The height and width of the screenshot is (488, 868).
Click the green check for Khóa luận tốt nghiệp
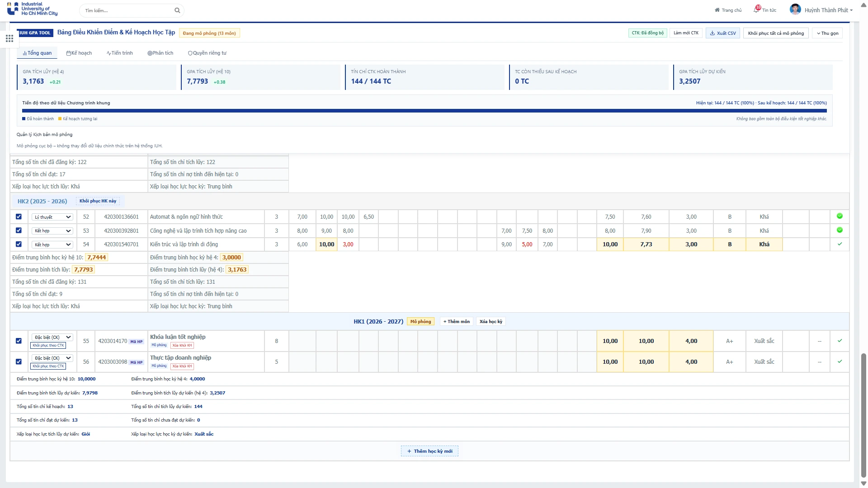840,341
